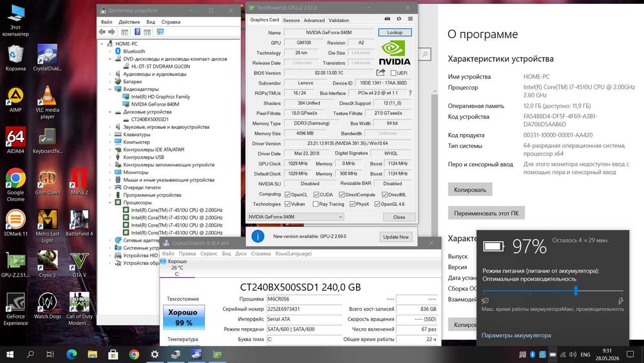Launch Mafia 2 desktop icon
This screenshot has height=363, width=644.
click(x=79, y=182)
